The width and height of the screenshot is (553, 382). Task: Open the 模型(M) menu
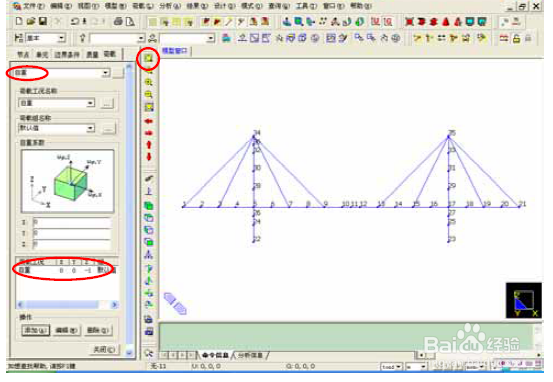115,6
